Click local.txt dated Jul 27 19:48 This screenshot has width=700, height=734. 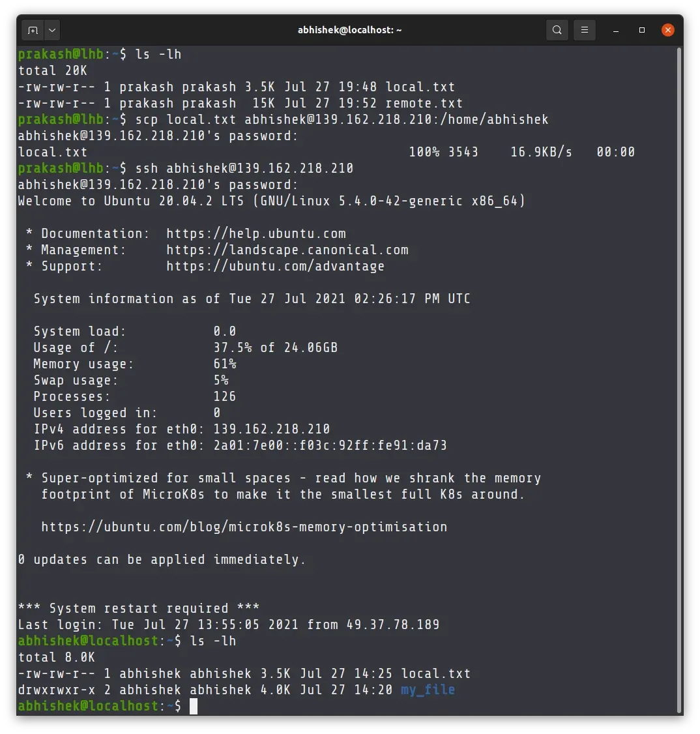pyautogui.click(x=420, y=87)
